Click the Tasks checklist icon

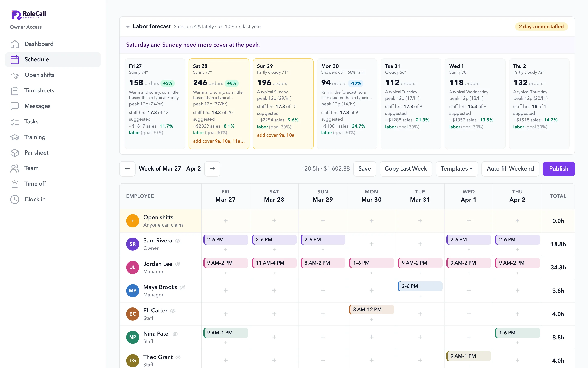(14, 122)
